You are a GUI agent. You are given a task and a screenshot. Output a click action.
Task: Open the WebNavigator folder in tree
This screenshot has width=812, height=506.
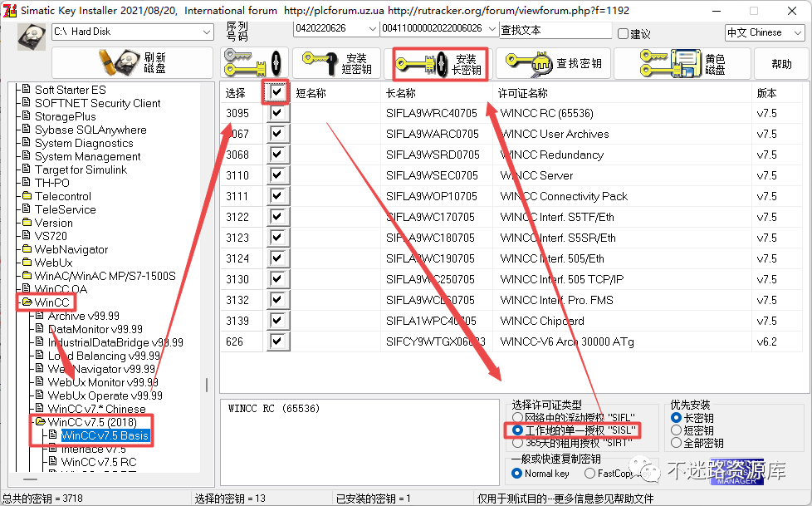[71, 249]
